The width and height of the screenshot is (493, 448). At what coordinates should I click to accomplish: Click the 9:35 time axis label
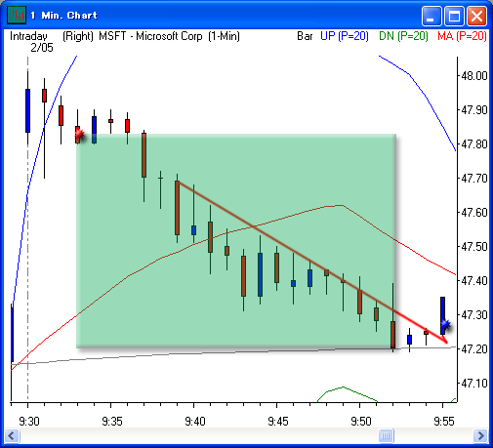[112, 422]
